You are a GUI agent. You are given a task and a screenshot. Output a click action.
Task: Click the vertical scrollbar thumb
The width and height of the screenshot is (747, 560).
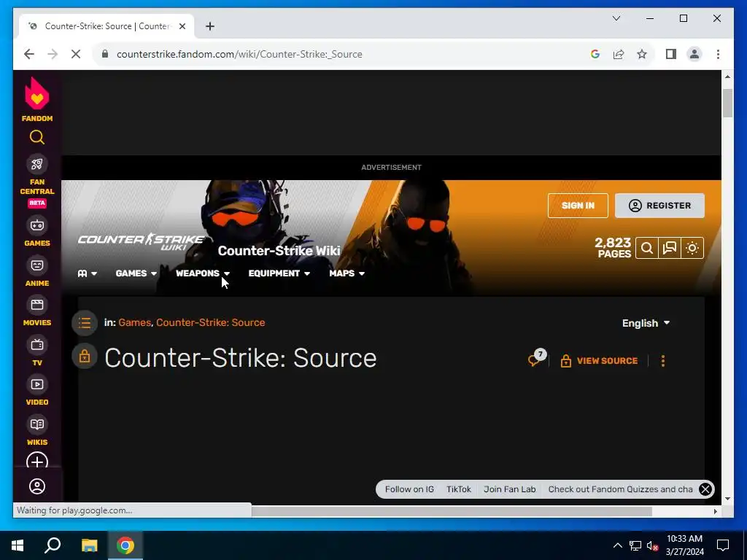click(727, 102)
